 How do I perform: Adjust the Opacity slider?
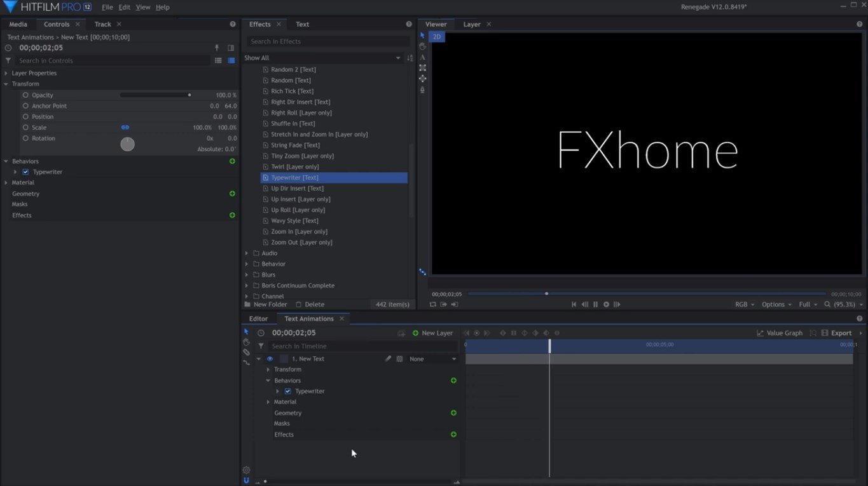(156, 95)
